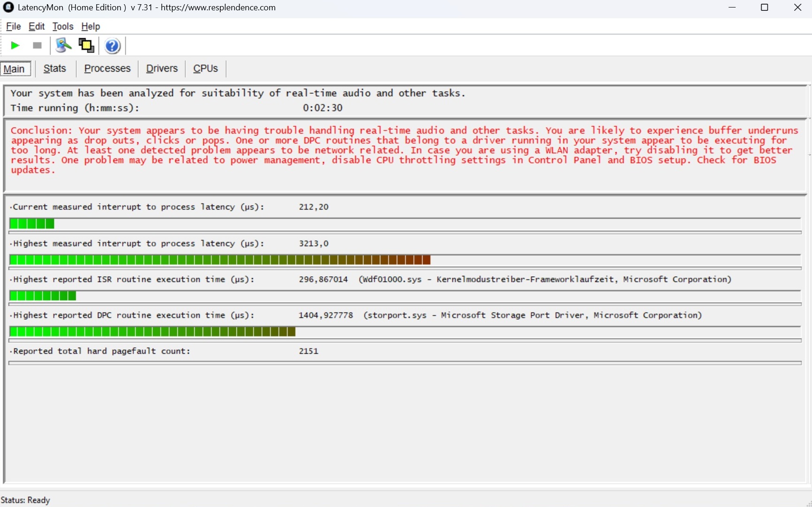Click the Wdf01000.sys driver description
Screen dimensions: 812x507
545,280
